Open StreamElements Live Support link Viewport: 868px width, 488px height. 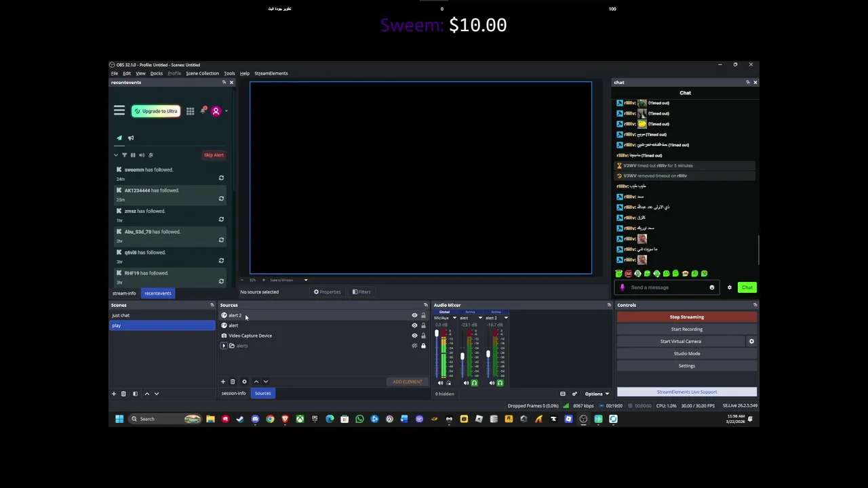(x=687, y=392)
